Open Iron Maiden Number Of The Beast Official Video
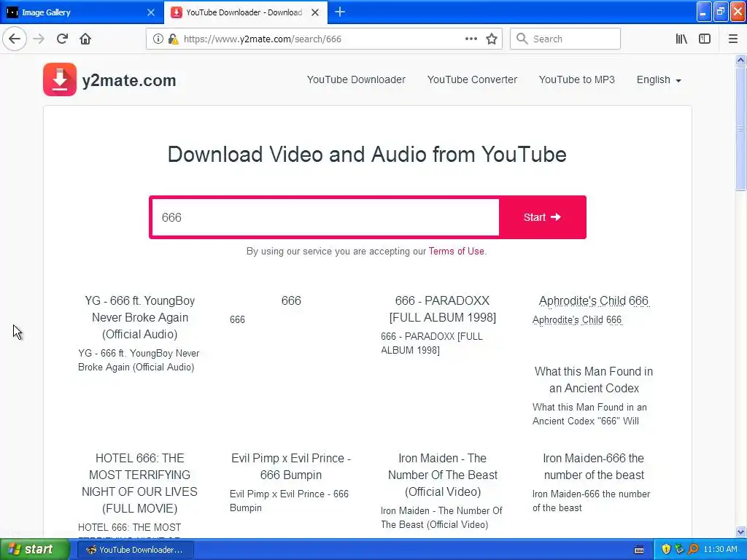 443,475
